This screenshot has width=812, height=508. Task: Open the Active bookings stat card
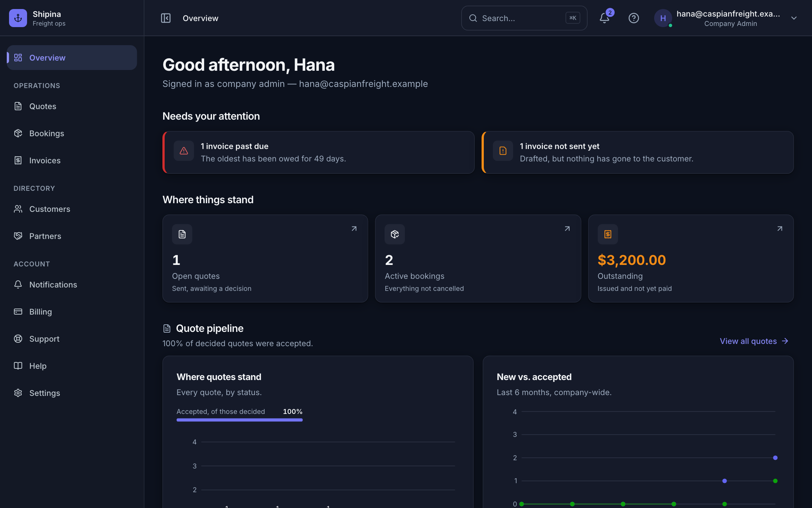pyautogui.click(x=478, y=259)
